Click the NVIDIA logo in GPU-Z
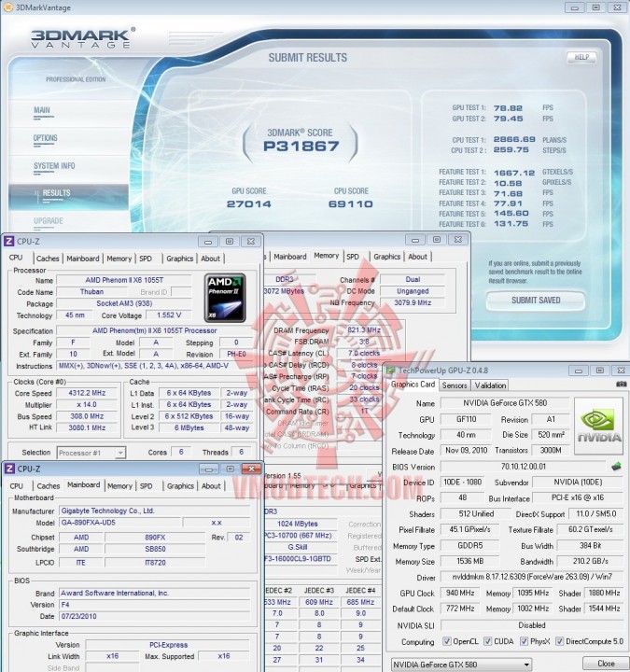 (x=598, y=426)
